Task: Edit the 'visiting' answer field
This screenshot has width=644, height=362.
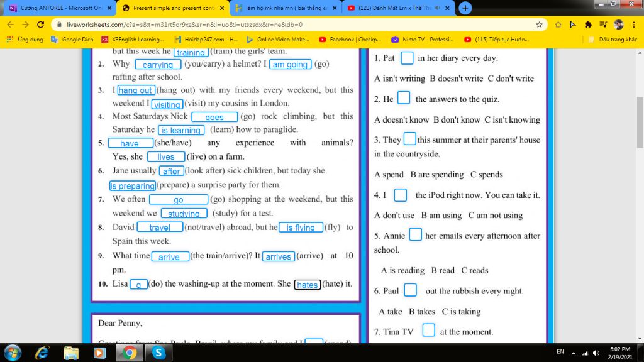Action: [167, 104]
